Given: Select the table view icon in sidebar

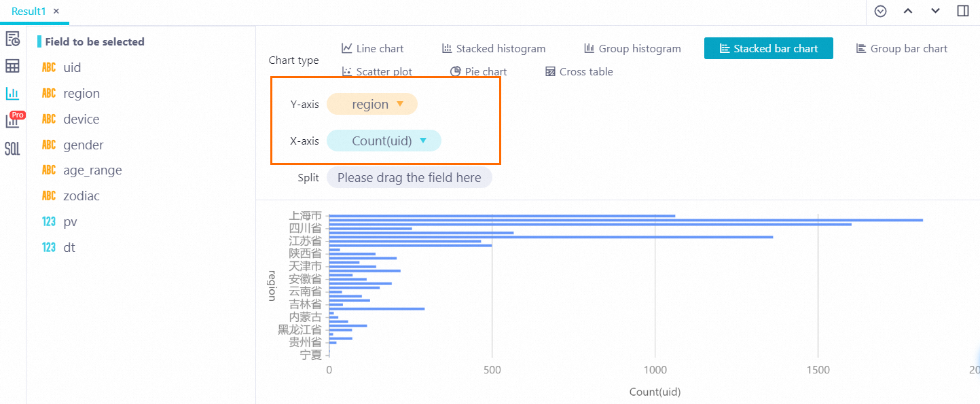Looking at the screenshot, I should (12, 66).
